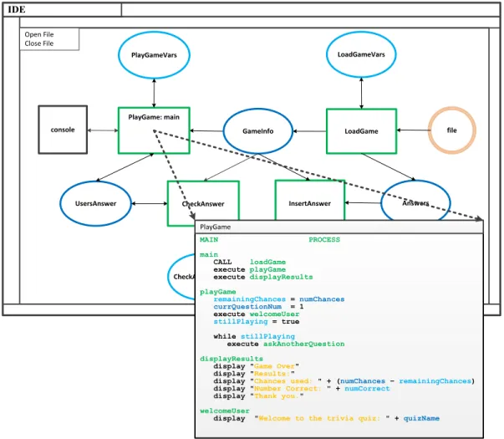The height and width of the screenshot is (439, 504).
Task: Click quizName variable in welcome line
Action: (421, 418)
